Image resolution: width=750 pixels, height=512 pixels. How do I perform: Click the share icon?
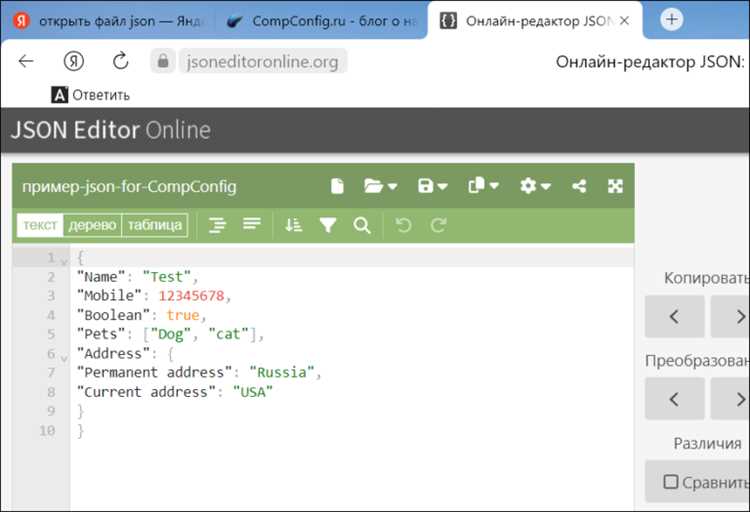(579, 186)
